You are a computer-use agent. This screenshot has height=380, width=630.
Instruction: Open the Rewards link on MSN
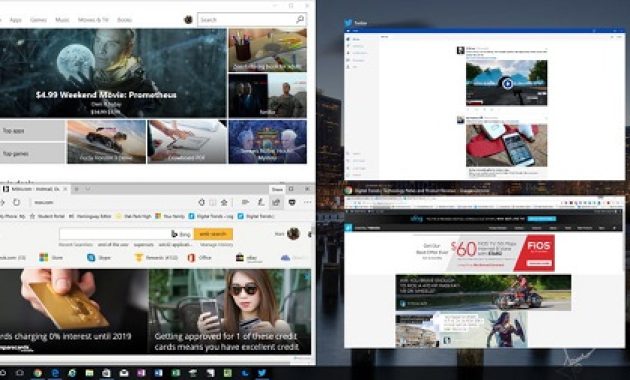pyautogui.click(x=156, y=257)
